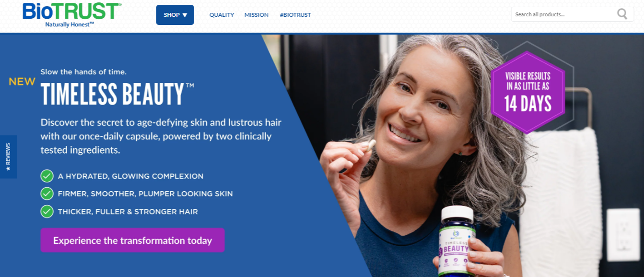
Task: Click the capsule held by the woman
Action: tap(367, 146)
